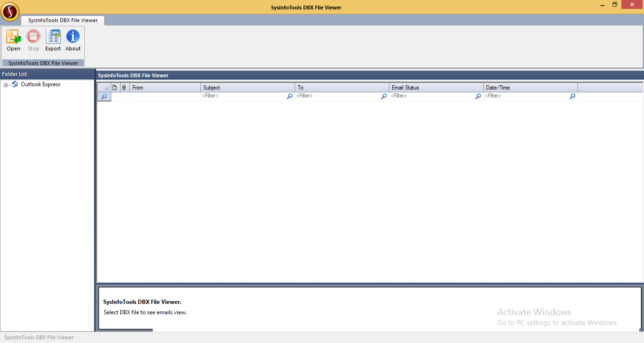
Task: Click the search magnifier in the Subject filter
Action: (x=289, y=96)
